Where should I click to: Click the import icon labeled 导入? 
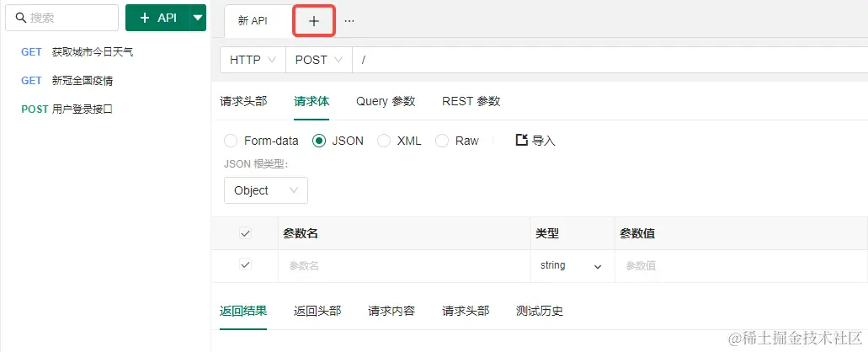point(521,140)
